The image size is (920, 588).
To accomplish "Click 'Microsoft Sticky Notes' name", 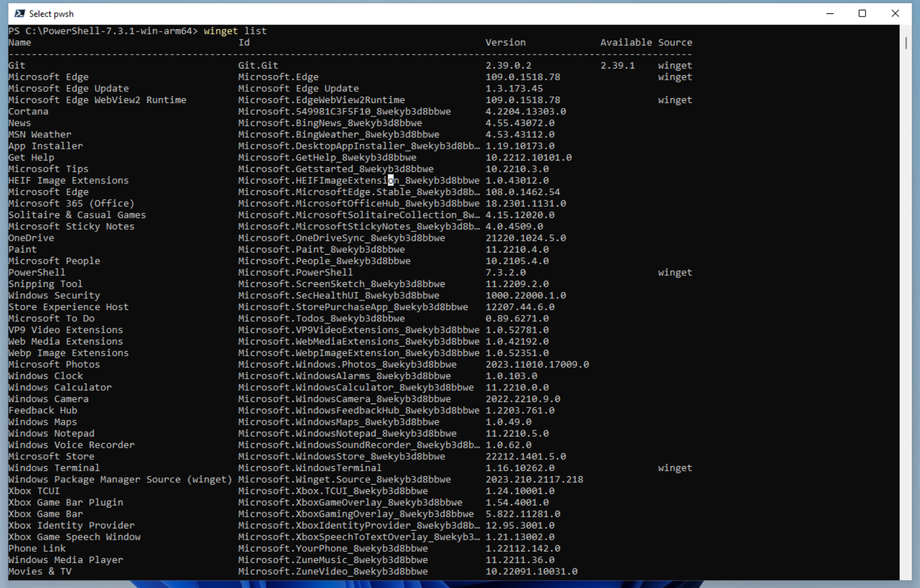I will pos(71,226).
